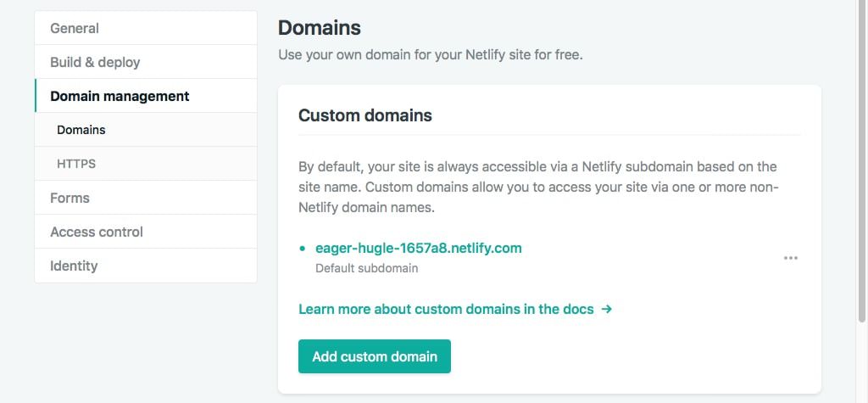Open the options menu for the default subdomain
This screenshot has width=868, height=403.
coord(790,258)
